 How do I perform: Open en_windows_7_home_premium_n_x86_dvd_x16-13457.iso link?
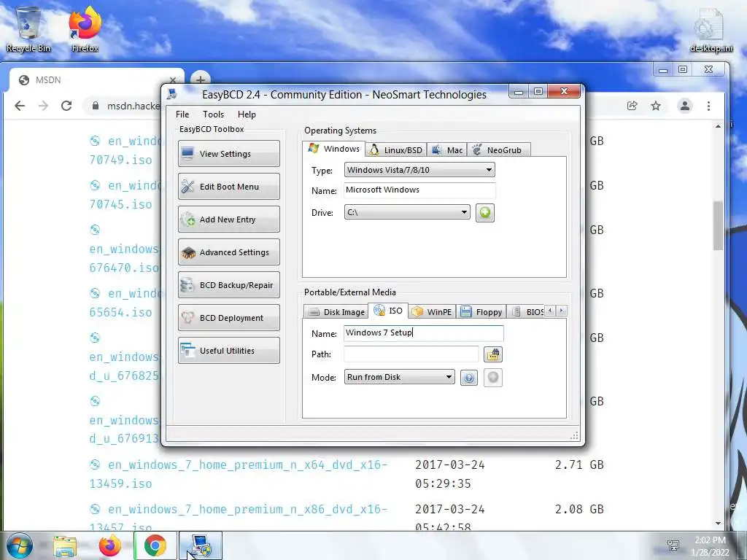239,517
